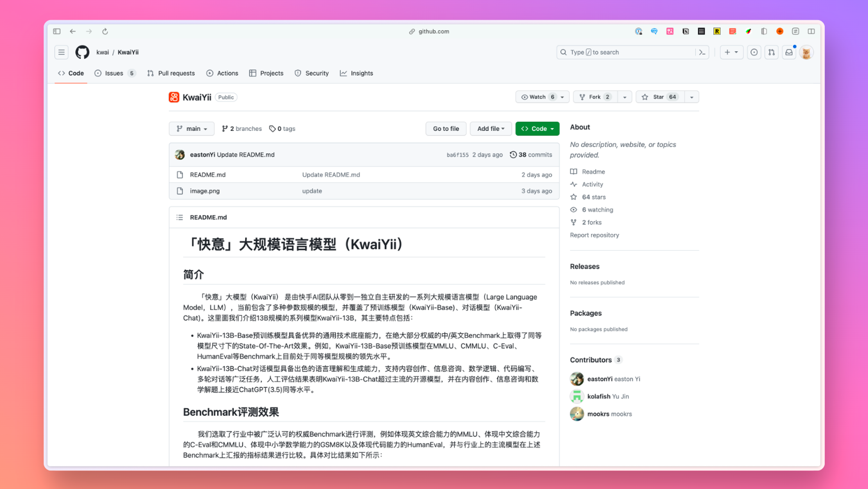Viewport: 868px width, 489px height.
Task: Click the KwaiYii repository logo icon
Action: click(174, 97)
